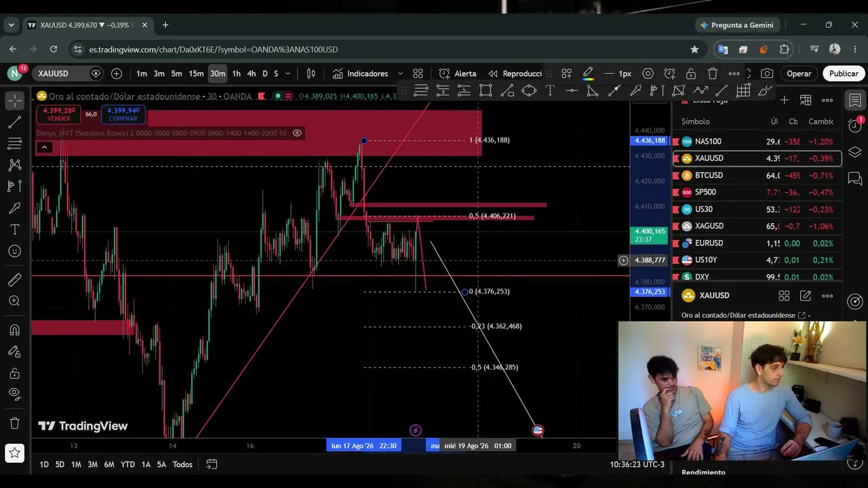This screenshot has width=868, height=488.
Task: Open drawing settings hexagon icon
Action: 648,73
